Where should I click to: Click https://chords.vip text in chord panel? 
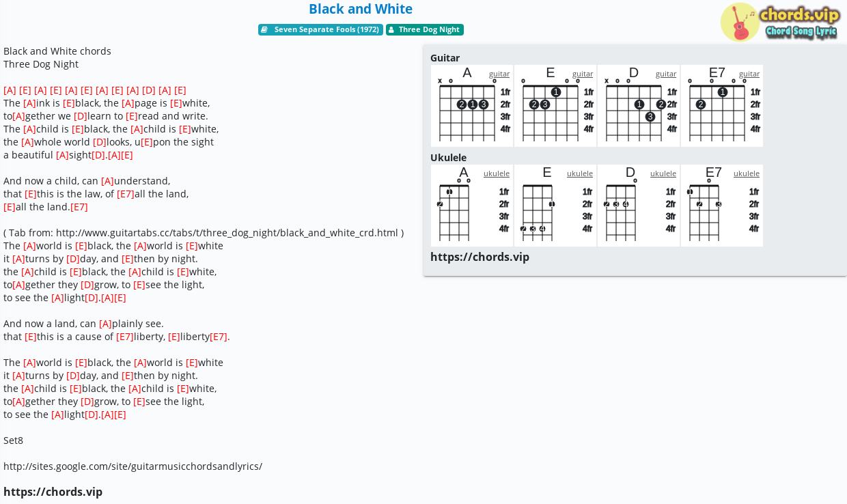point(480,257)
